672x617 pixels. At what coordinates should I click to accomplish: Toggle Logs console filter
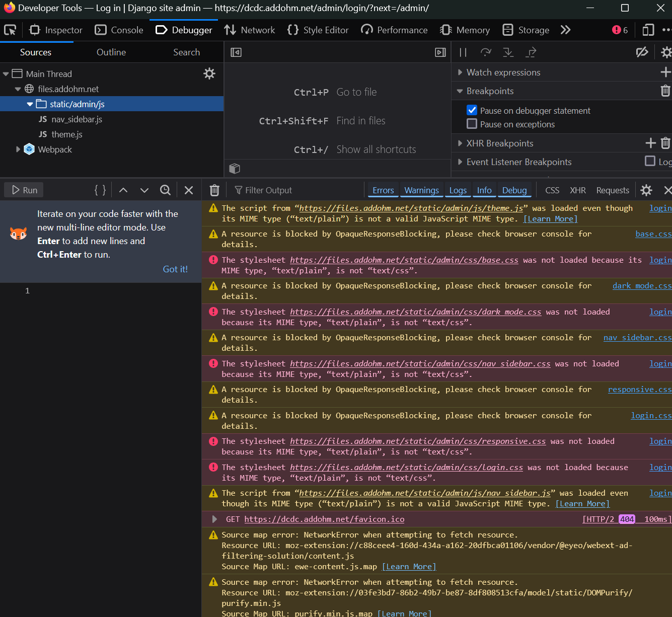[458, 190]
